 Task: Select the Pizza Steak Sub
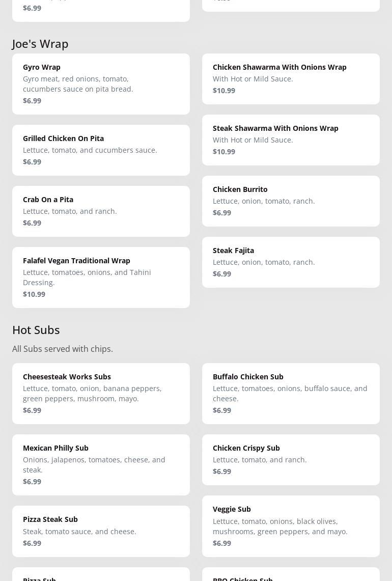coord(101,531)
